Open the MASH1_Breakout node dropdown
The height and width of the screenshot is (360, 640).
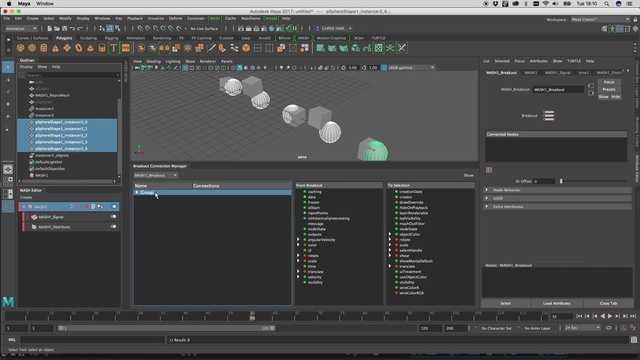156,175
